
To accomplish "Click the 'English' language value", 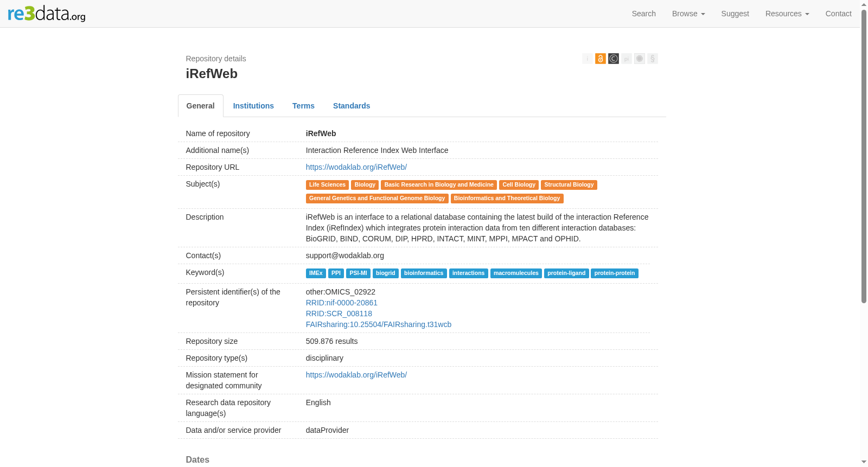I will (318, 402).
